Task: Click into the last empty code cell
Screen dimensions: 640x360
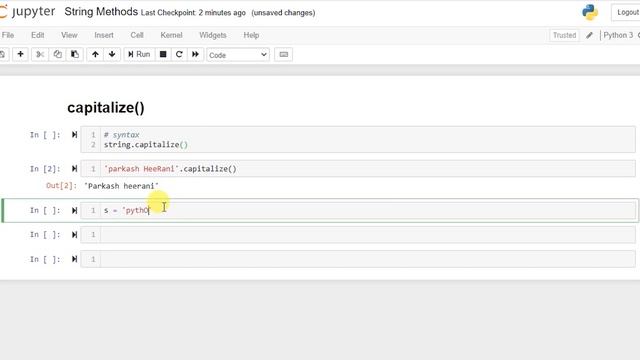Action: [x=358, y=259]
